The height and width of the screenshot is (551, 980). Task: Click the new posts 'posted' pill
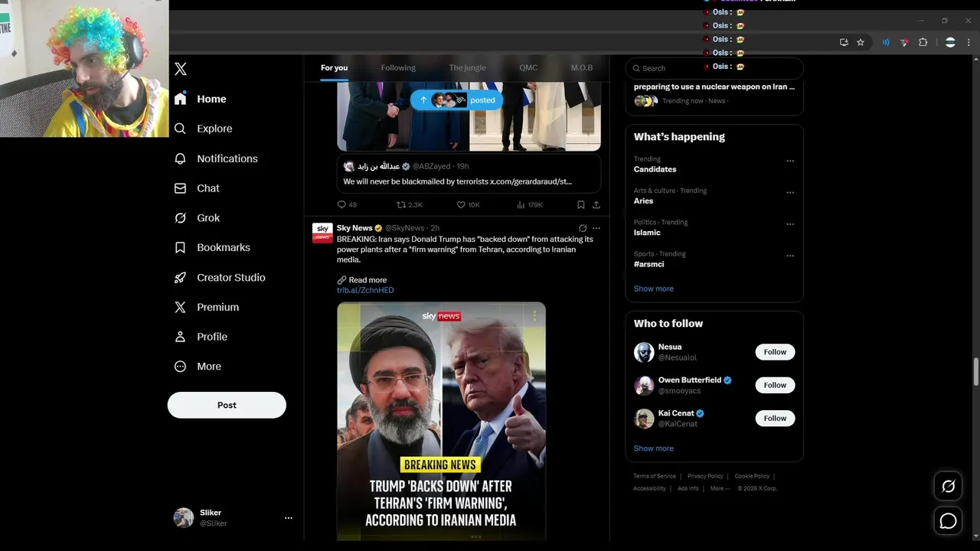click(x=456, y=100)
